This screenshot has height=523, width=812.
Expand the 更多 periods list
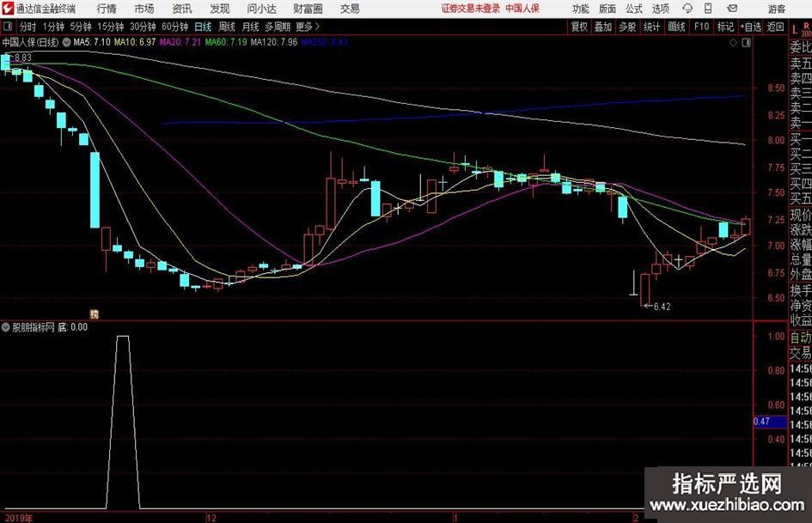click(x=308, y=27)
